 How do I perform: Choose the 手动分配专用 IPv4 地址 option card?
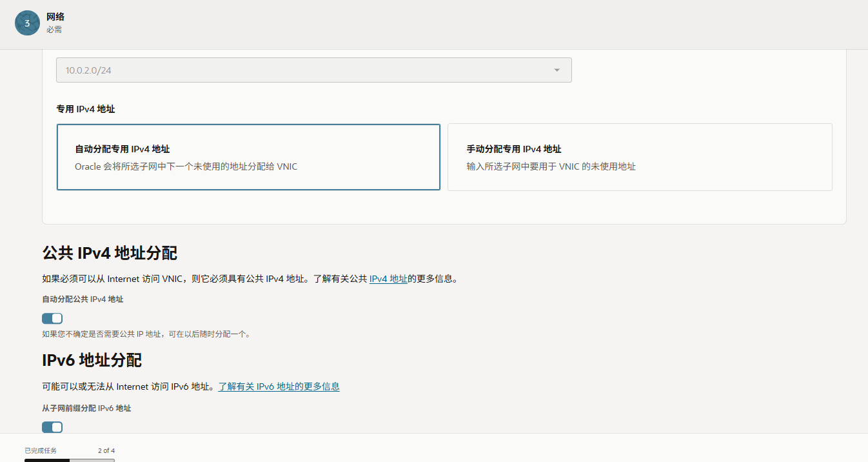pyautogui.click(x=639, y=157)
